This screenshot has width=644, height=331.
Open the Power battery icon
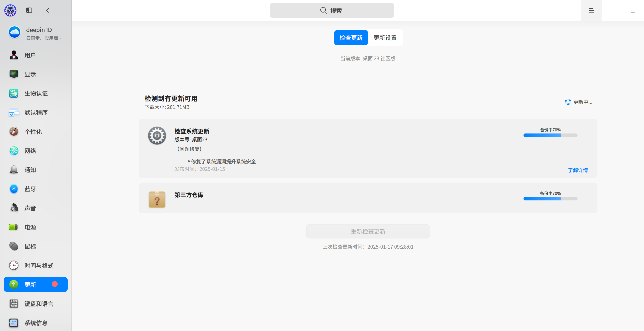14,227
